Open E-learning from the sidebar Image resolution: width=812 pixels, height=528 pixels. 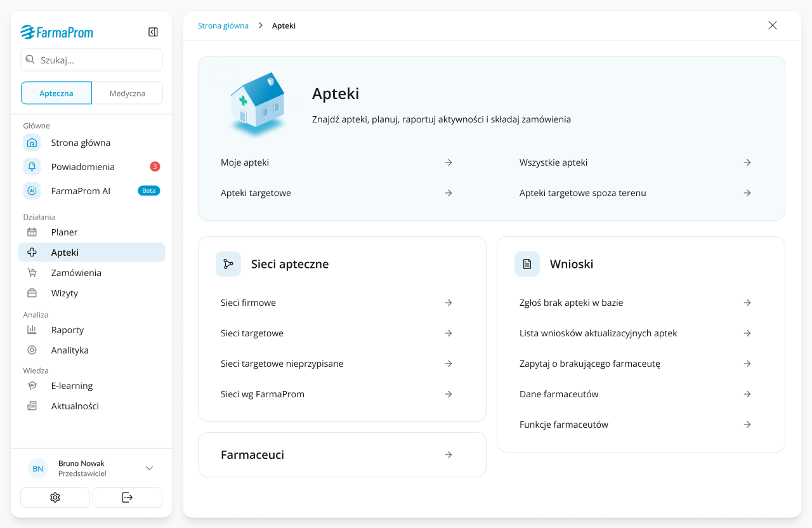pyautogui.click(x=91, y=386)
